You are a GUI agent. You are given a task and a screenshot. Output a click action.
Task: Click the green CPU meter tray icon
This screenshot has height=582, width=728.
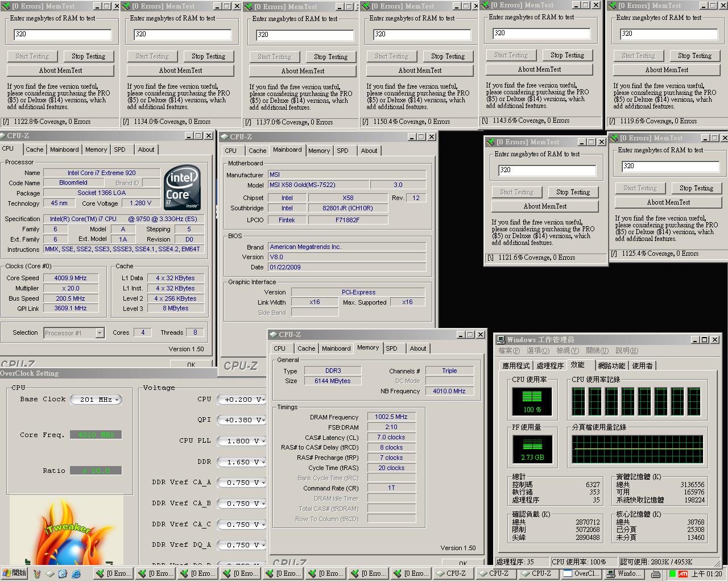[672, 573]
